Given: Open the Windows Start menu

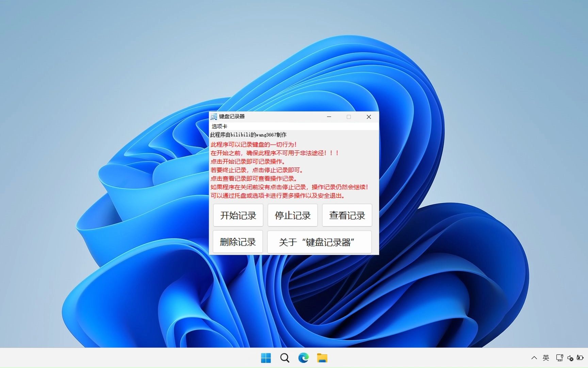Looking at the screenshot, I should pyautogui.click(x=266, y=358).
